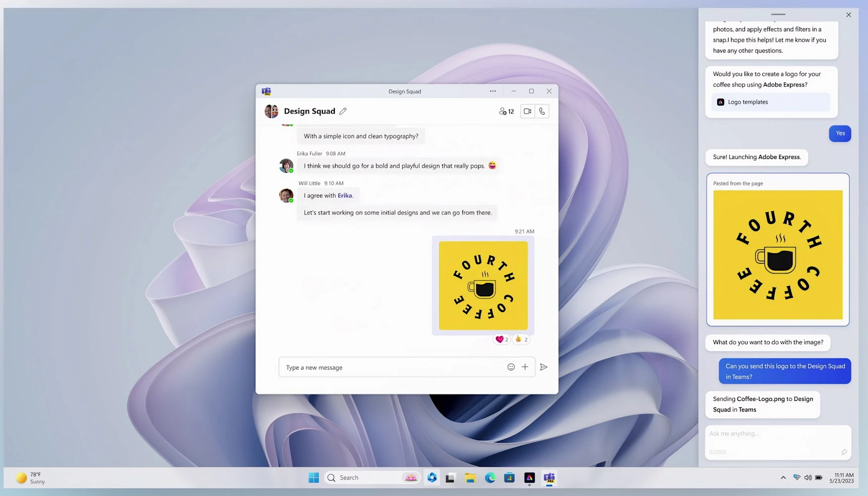868x496 pixels.
Task: Edit the Design Squad chat name
Action: (x=343, y=111)
